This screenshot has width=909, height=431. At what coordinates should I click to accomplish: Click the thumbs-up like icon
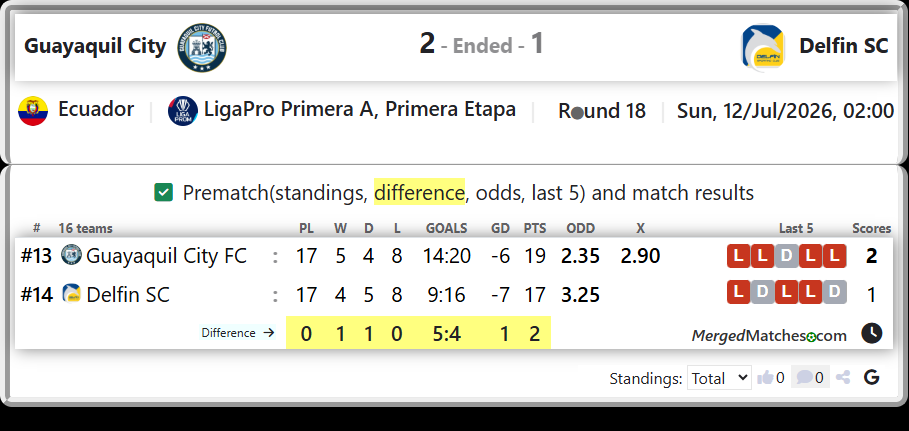pyautogui.click(x=765, y=378)
